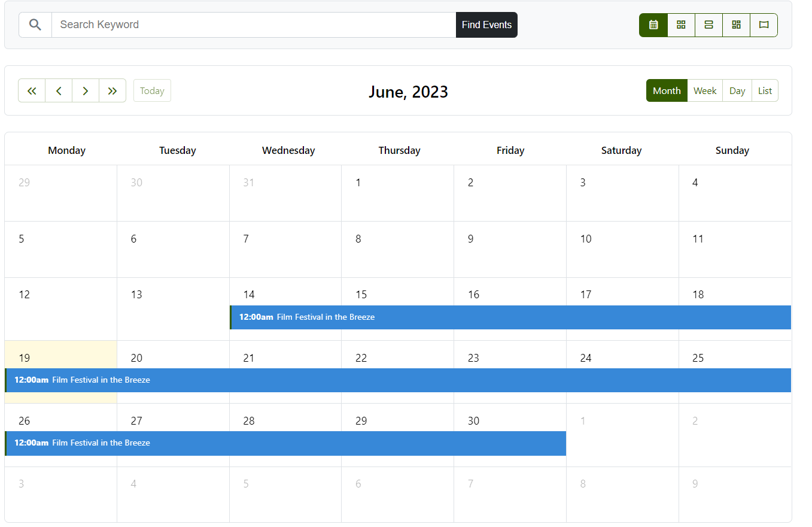The height and width of the screenshot is (527, 812).
Task: Go to previous month with the left chevron
Action: (x=59, y=91)
